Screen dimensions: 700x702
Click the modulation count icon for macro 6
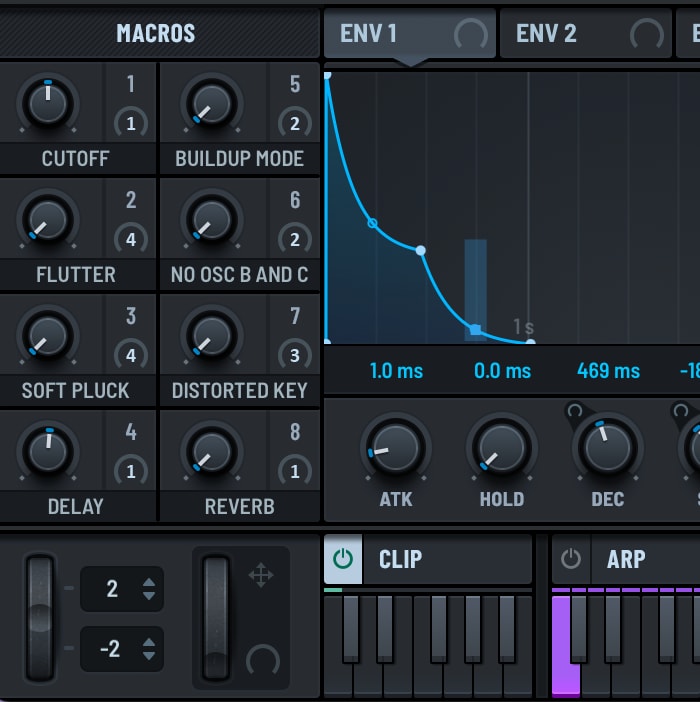[295, 239]
